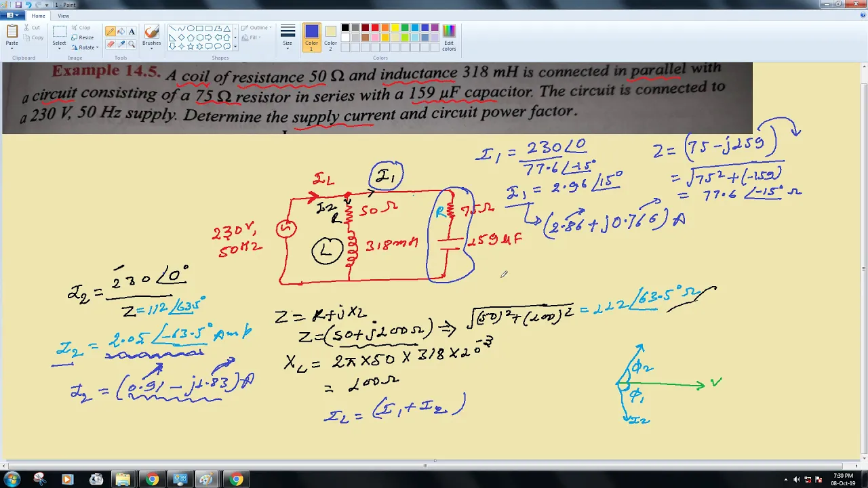The height and width of the screenshot is (488, 868).
Task: Switch to the Home ribbon tab
Action: [x=38, y=16]
